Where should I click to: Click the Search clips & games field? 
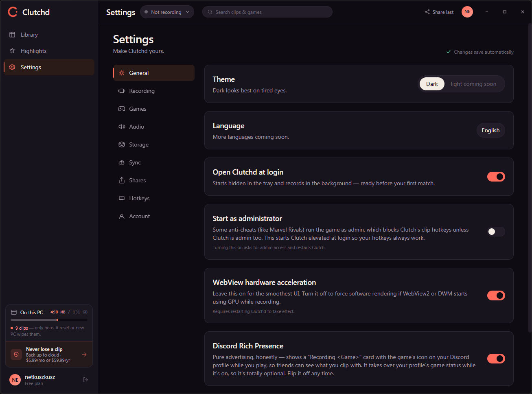point(267,12)
